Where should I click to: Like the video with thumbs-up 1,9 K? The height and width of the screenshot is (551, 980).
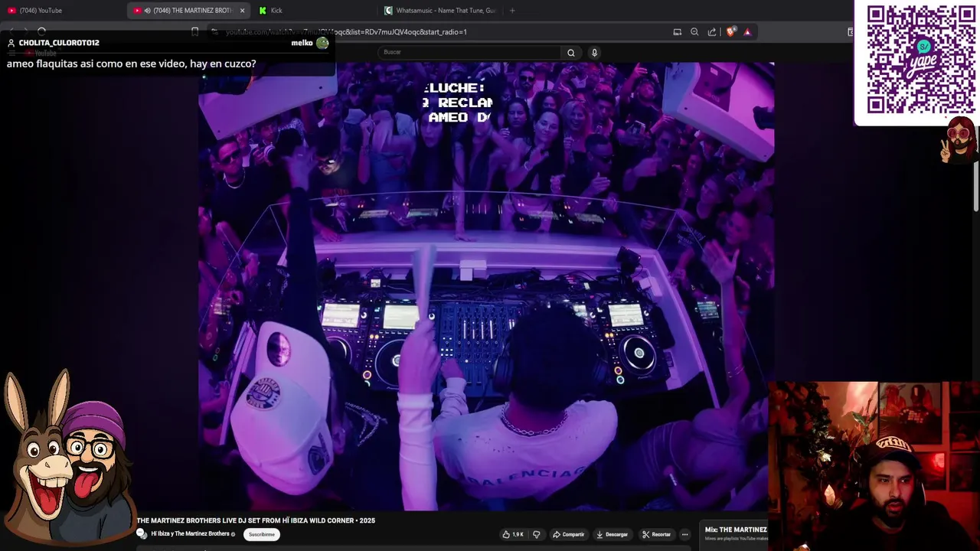pos(513,534)
